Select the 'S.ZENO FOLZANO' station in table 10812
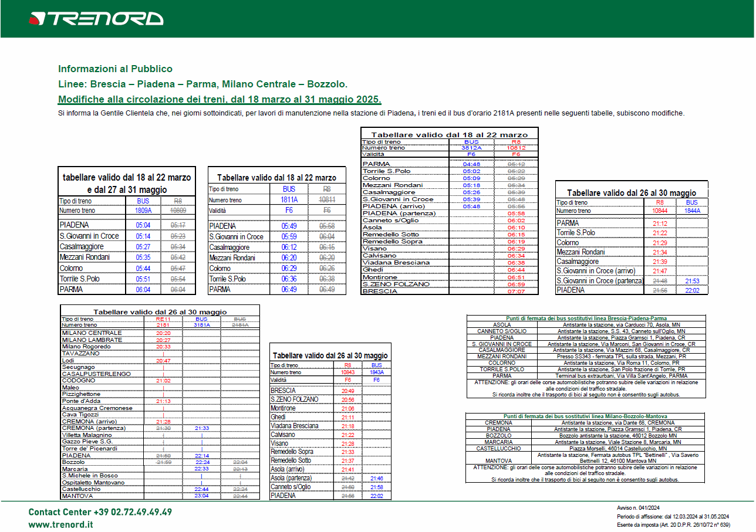The width and height of the screenshot is (756, 532). (x=396, y=284)
